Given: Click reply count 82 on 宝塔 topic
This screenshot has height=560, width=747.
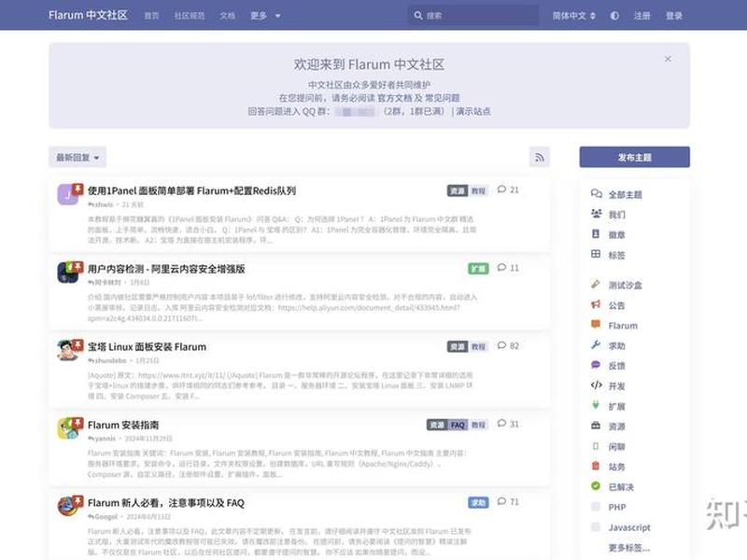Looking at the screenshot, I should coord(508,345).
